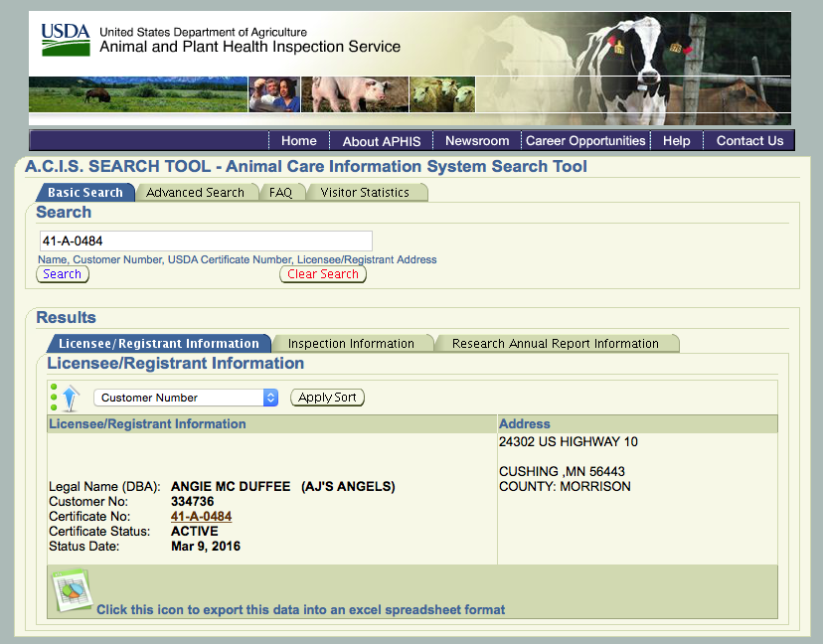
Task: Click the A.C.I.S. SEARCH TOOL page title
Action: click(x=305, y=166)
